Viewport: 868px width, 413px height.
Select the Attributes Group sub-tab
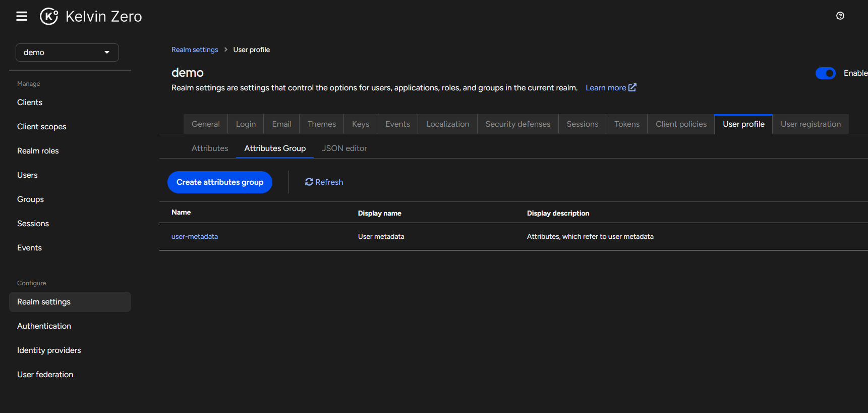tap(275, 148)
